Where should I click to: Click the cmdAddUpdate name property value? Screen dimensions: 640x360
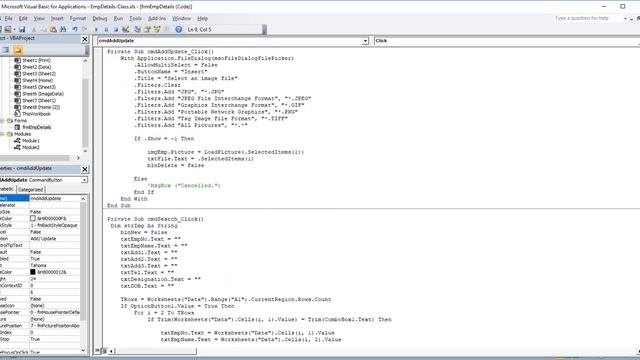55,198
